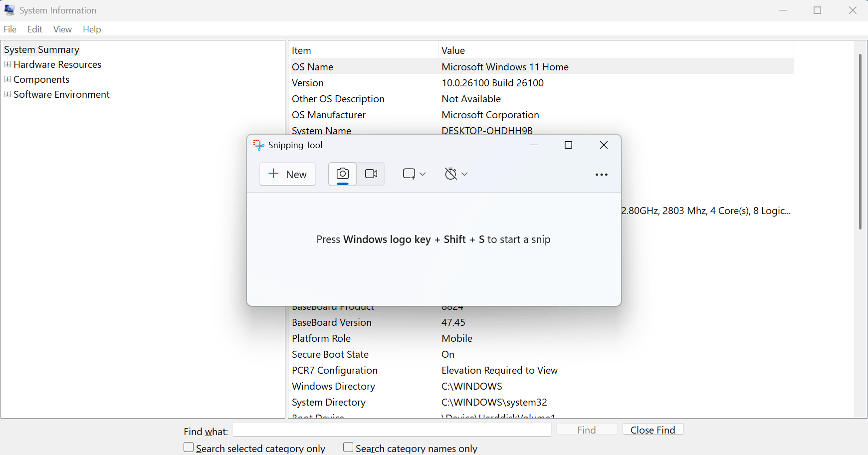868x455 pixels.
Task: Maximize the Snipping Tool window
Action: pyautogui.click(x=568, y=145)
